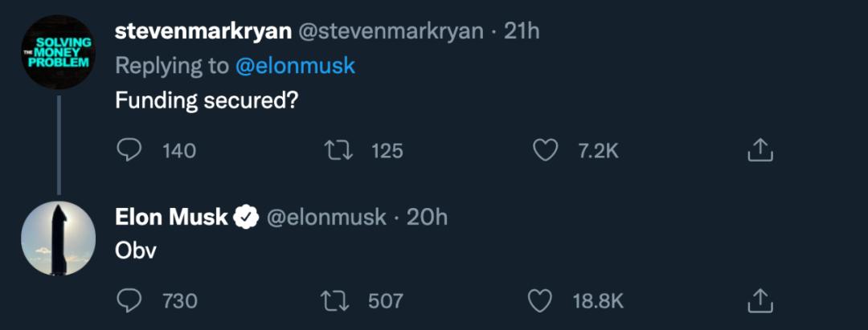This screenshot has width=868, height=330.
Task: Click the verified badge beside Elon Musk
Action: tap(246, 217)
